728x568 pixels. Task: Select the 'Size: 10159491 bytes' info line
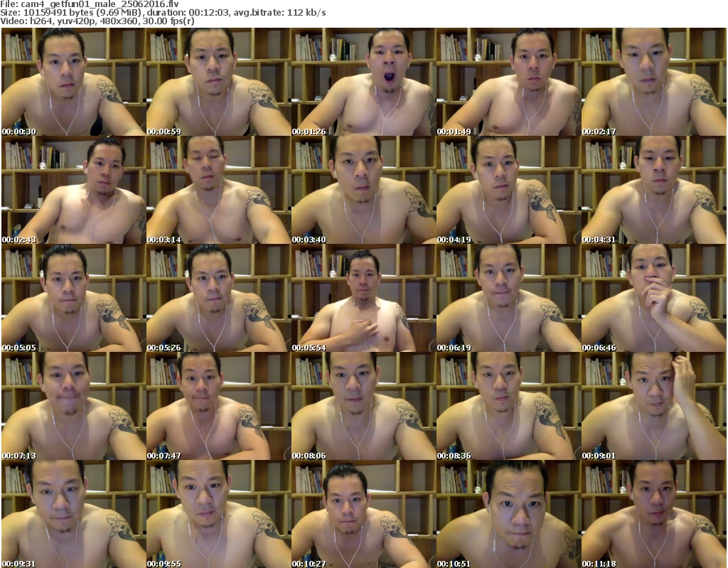click(163, 13)
